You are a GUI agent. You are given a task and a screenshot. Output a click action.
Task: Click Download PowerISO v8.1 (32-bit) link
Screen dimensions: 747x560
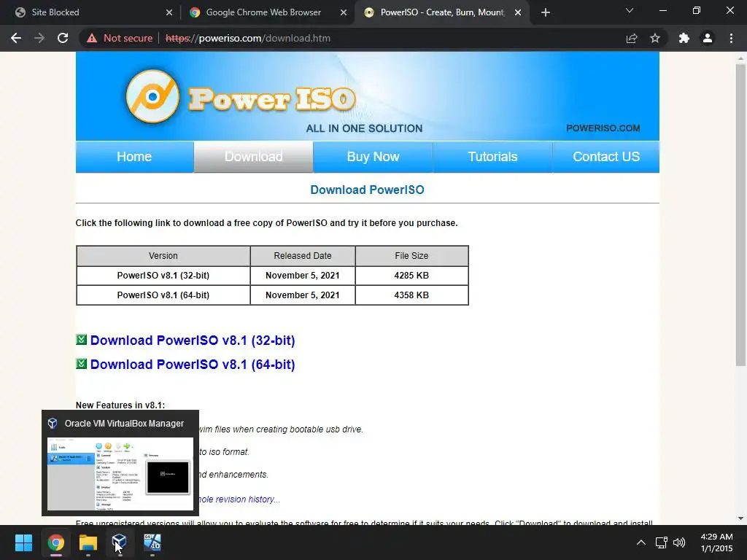pos(193,341)
